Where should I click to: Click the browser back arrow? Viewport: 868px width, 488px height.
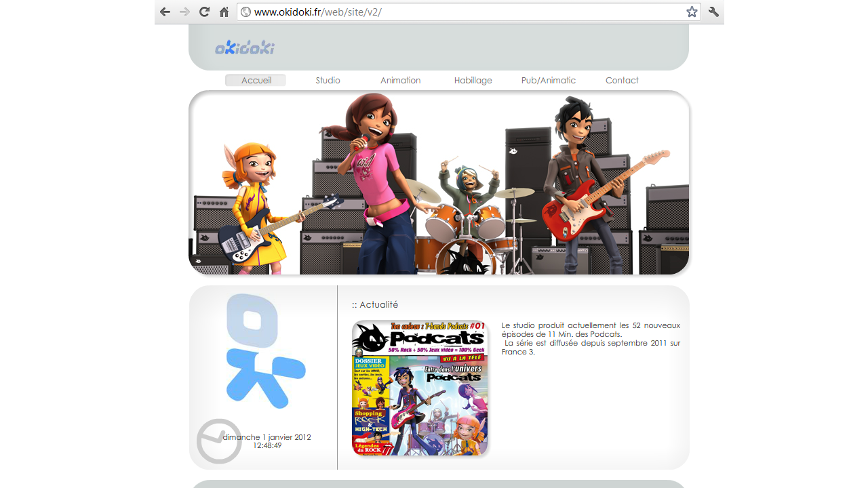(x=165, y=12)
